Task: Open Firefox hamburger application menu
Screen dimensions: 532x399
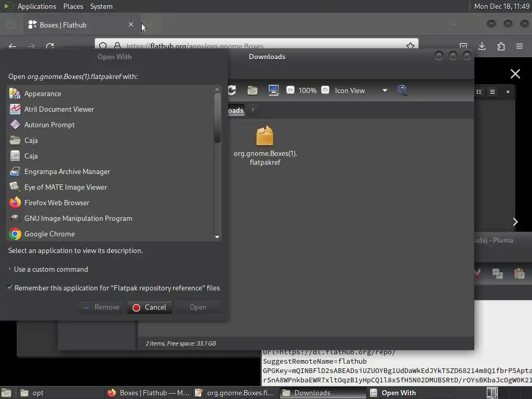Action: 520,46
